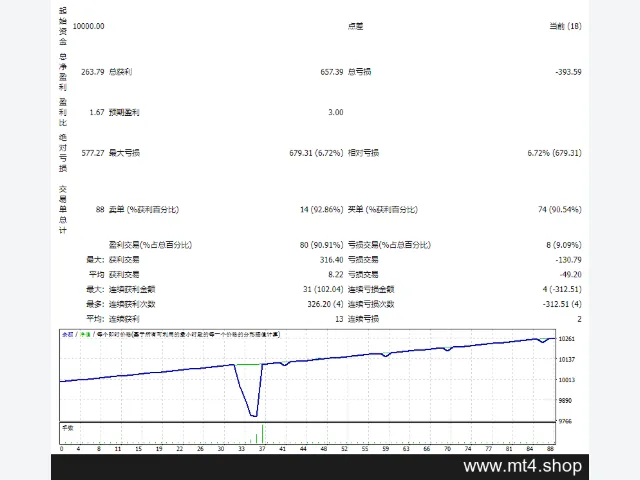Click chart y-axis label 10137

tap(566, 359)
